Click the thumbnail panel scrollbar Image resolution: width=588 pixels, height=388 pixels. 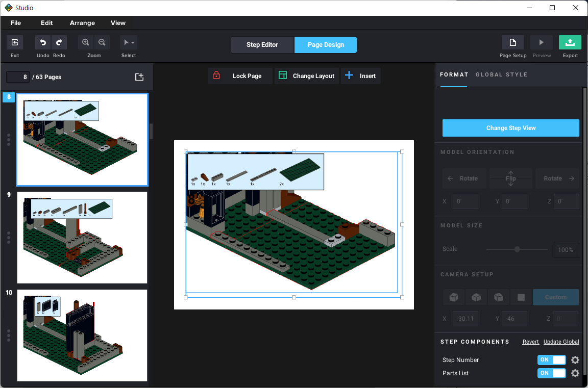click(151, 132)
